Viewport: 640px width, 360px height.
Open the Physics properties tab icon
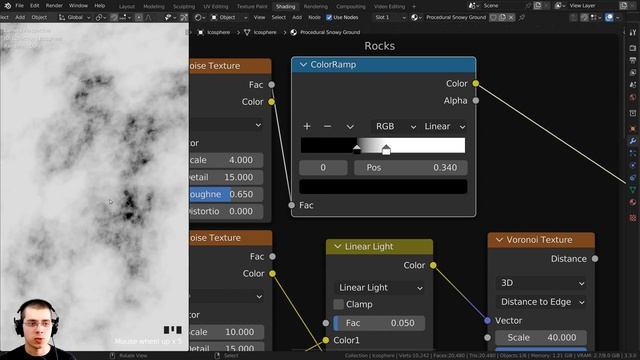633,166
